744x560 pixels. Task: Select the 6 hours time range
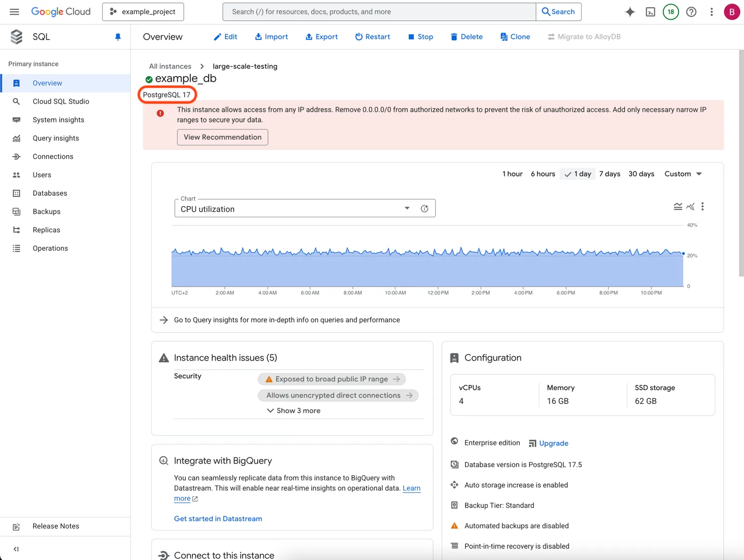(x=543, y=174)
